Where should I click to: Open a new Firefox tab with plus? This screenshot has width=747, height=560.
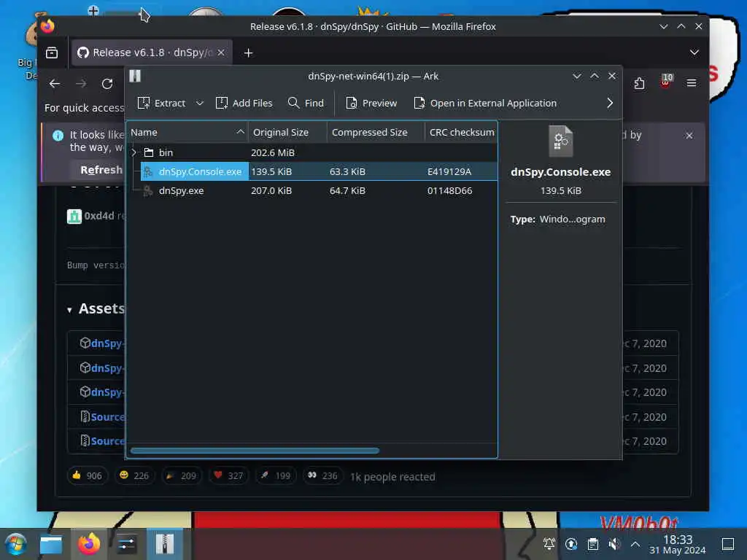coord(248,52)
